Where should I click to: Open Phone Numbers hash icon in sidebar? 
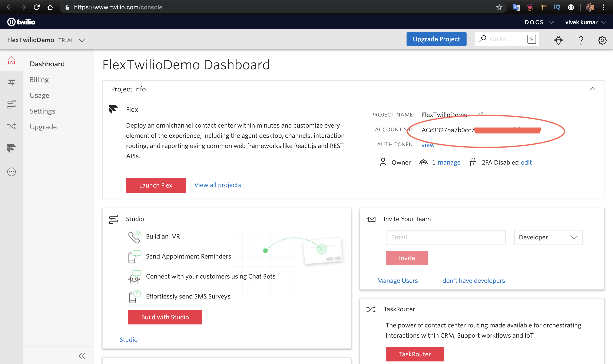coord(11,82)
